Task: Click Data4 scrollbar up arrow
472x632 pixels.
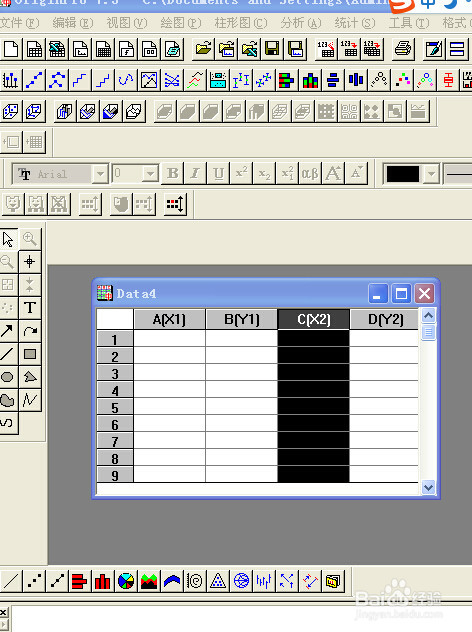Action: [428, 316]
